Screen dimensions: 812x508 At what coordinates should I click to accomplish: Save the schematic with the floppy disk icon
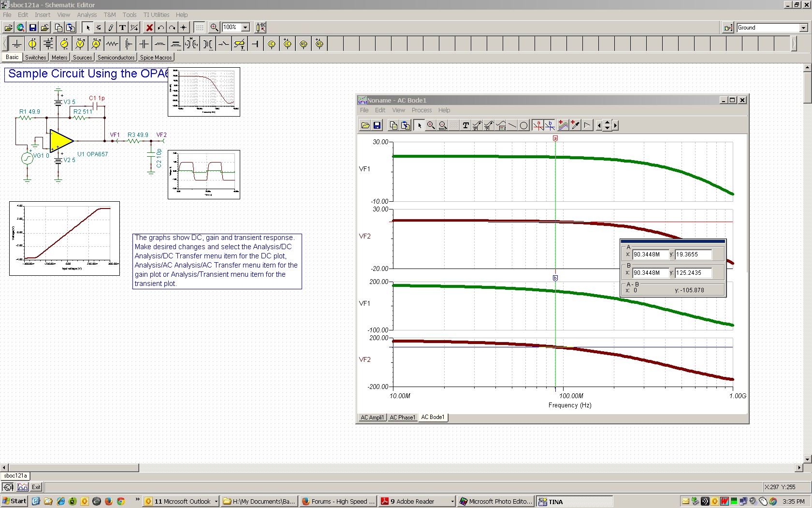point(33,28)
